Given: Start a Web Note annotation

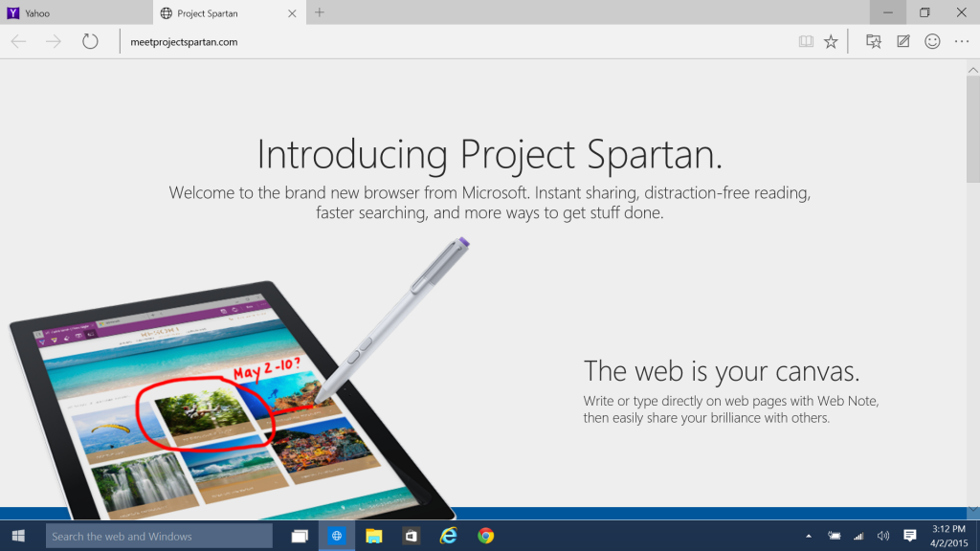Looking at the screenshot, I should tap(901, 41).
